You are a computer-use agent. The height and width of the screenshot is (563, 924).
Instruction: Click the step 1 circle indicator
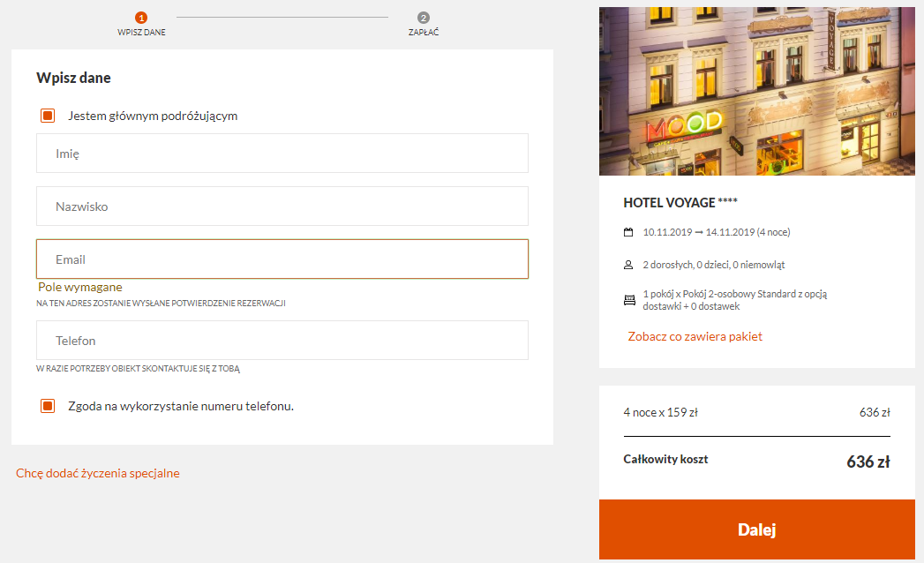coord(141,18)
